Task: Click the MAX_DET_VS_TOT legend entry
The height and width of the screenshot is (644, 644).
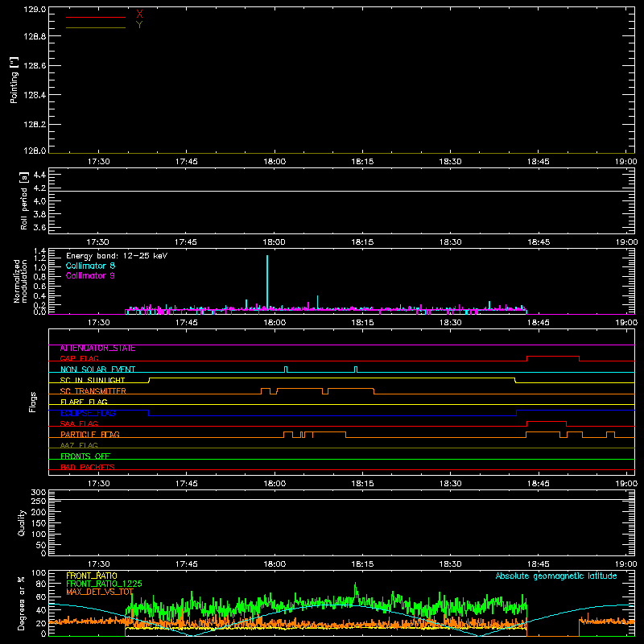Action: tap(100, 592)
